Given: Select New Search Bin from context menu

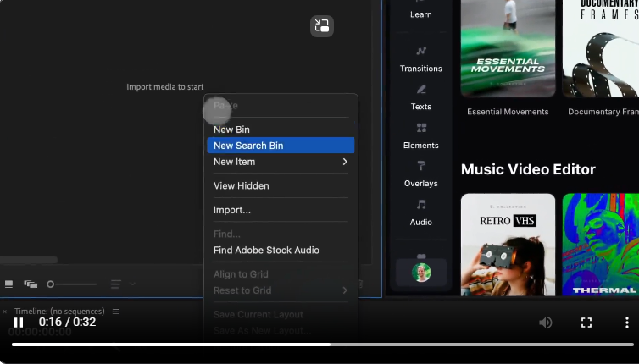Looking at the screenshot, I should [280, 146].
